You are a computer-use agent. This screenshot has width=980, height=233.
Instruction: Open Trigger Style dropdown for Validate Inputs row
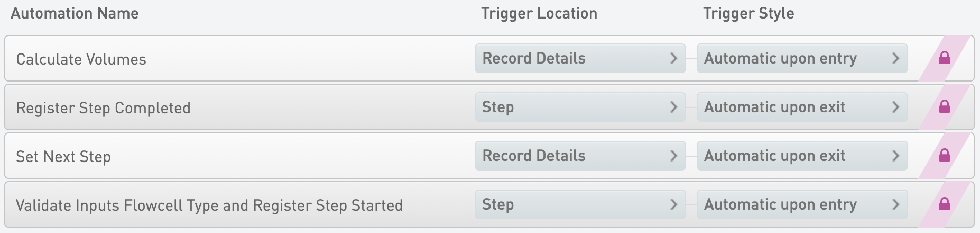[802, 204]
